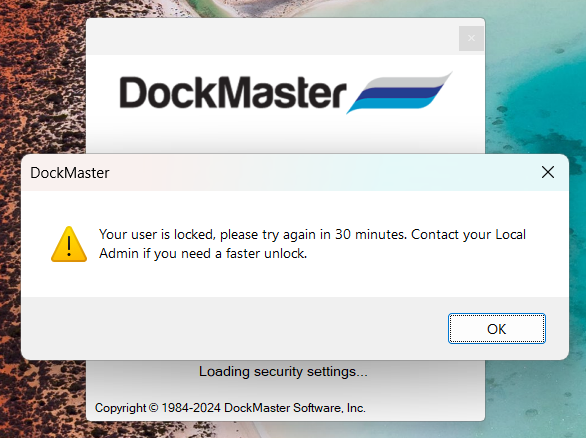The height and width of the screenshot is (438, 586).
Task: Click the black DockMaster logo wordmark
Action: tap(233, 93)
